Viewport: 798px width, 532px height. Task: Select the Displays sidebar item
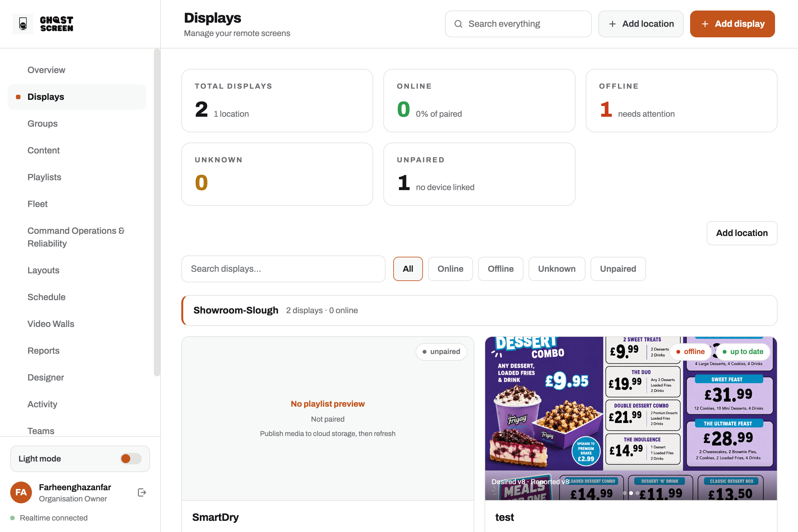coord(77,97)
